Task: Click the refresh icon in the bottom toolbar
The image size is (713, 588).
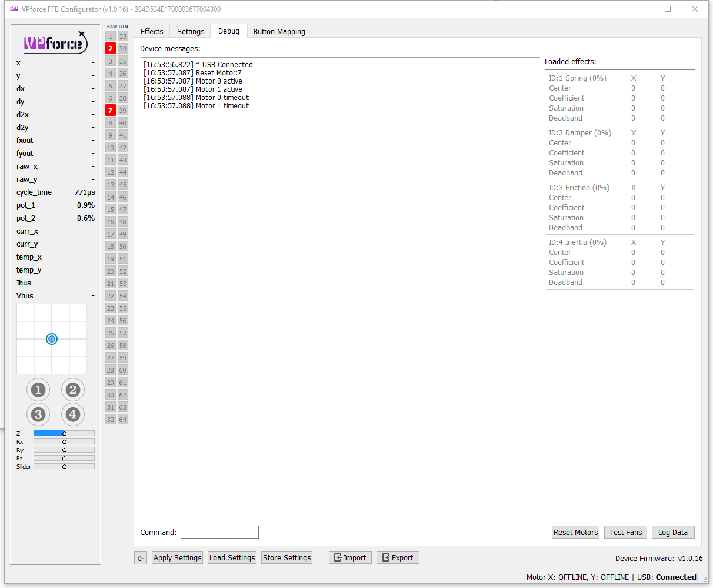Action: [x=140, y=557]
